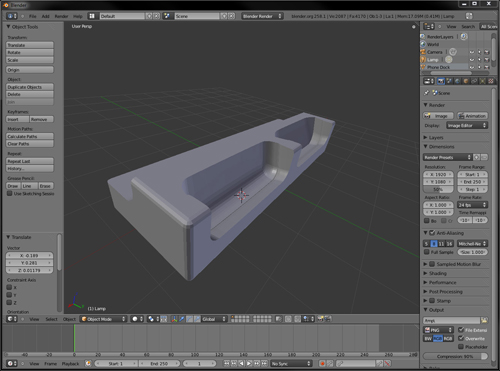The height and width of the screenshot is (371, 500).
Task: Click the pivot point selector icon
Action: [x=153, y=319]
